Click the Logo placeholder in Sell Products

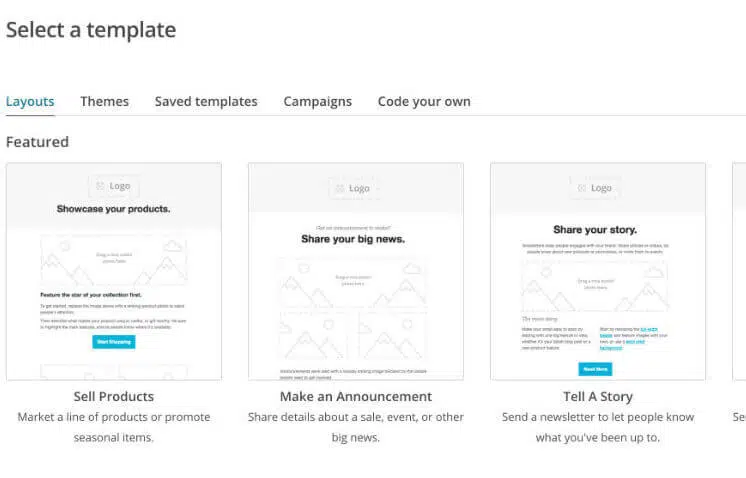[113, 186]
